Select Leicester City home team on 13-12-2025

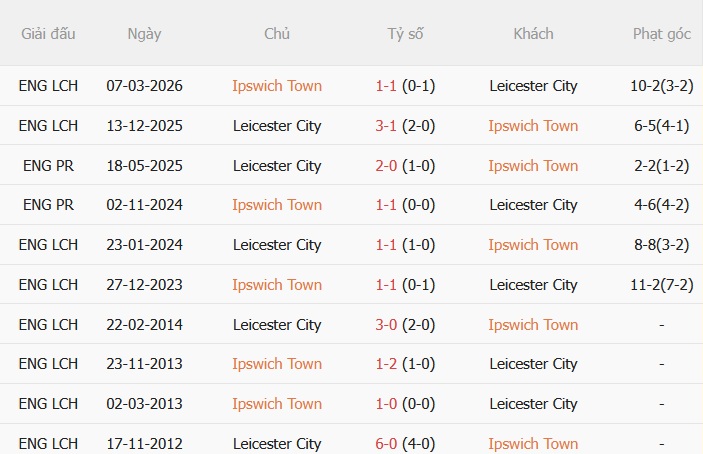(277, 126)
